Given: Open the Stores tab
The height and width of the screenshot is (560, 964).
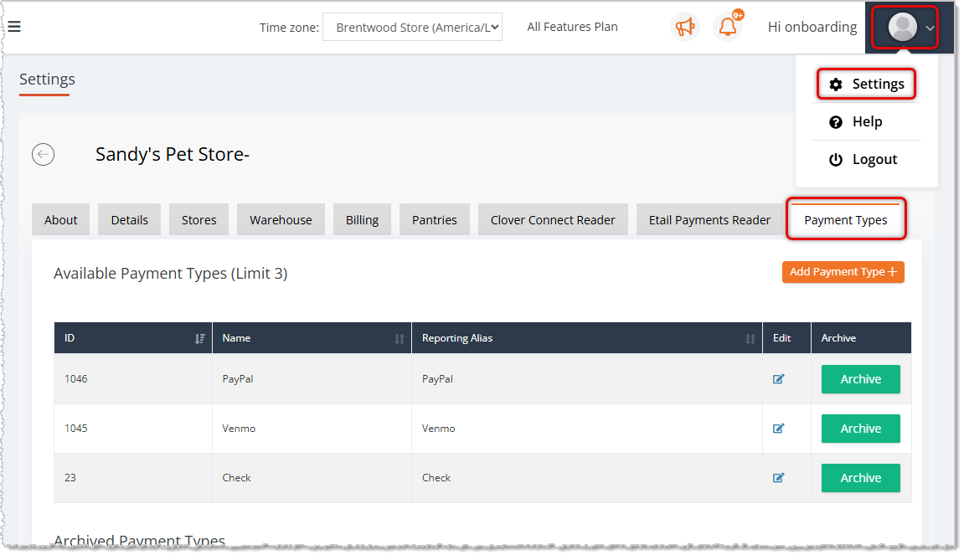Looking at the screenshot, I should tap(199, 220).
